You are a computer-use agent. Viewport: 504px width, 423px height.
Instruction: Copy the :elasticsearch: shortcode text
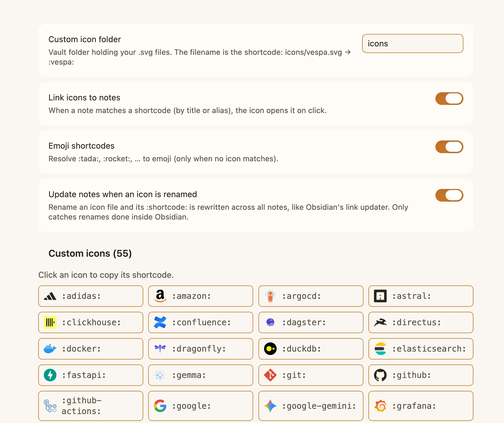tap(429, 349)
